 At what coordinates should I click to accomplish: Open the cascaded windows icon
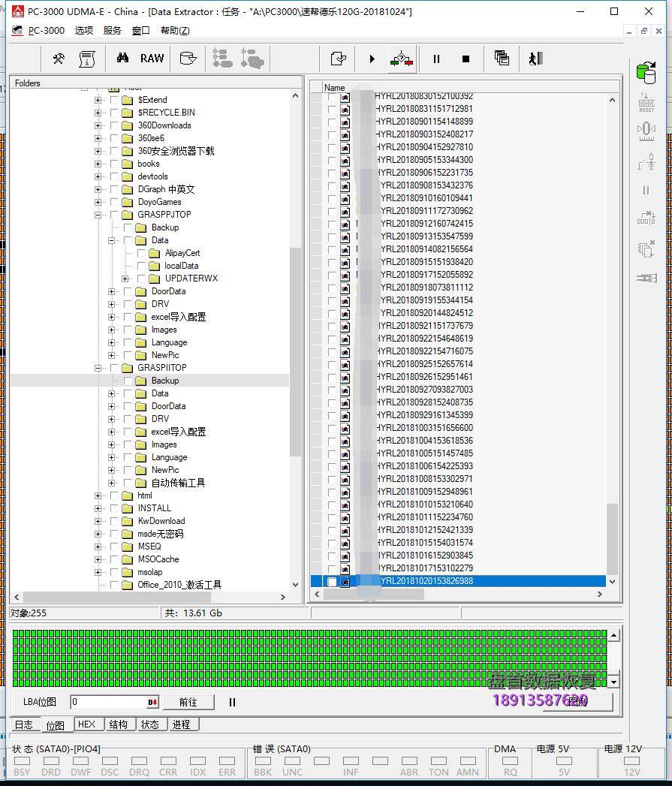(x=502, y=58)
